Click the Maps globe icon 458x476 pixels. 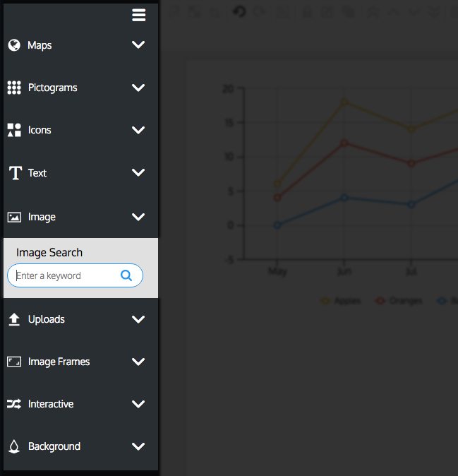14,45
